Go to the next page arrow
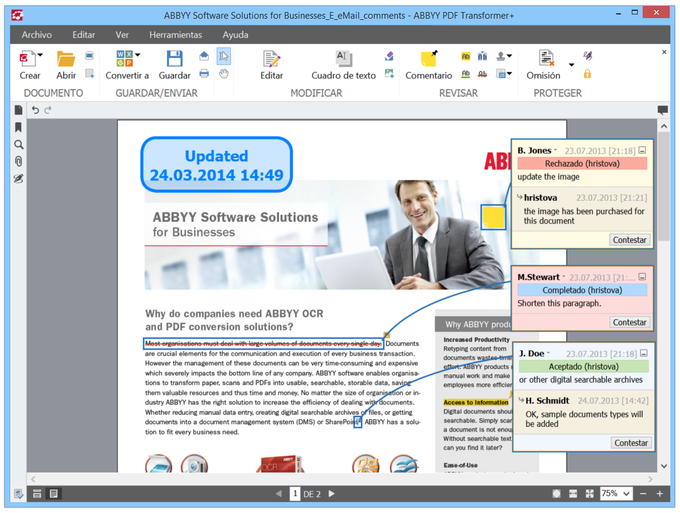 pyautogui.click(x=332, y=493)
